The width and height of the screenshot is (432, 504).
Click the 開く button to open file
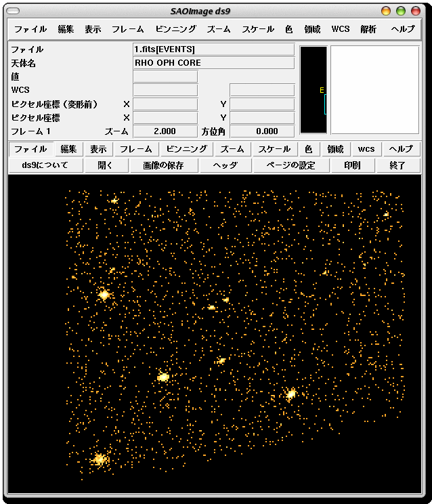[106, 165]
